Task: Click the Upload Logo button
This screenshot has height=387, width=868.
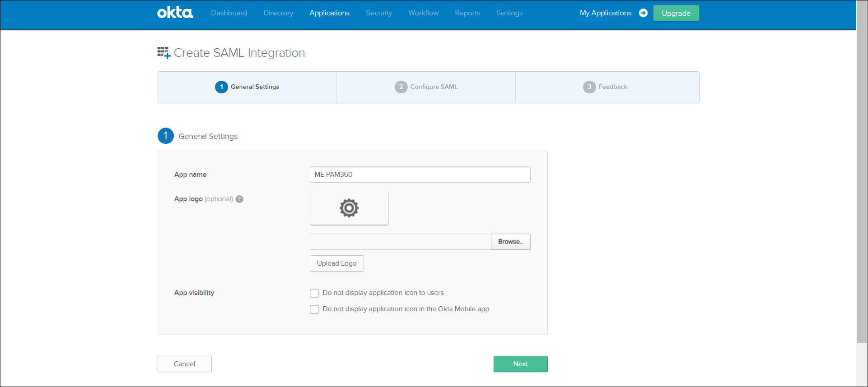Action: (x=337, y=263)
